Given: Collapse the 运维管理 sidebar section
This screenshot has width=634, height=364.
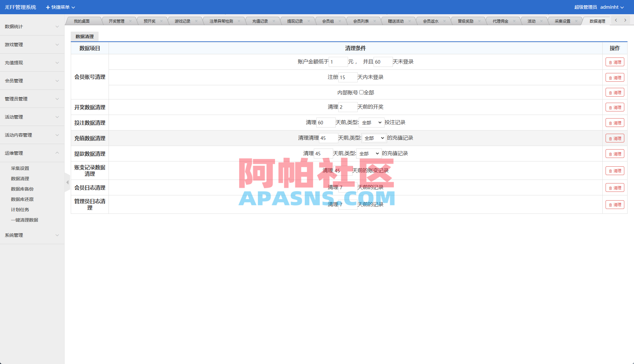Looking at the screenshot, I should pyautogui.click(x=32, y=153).
